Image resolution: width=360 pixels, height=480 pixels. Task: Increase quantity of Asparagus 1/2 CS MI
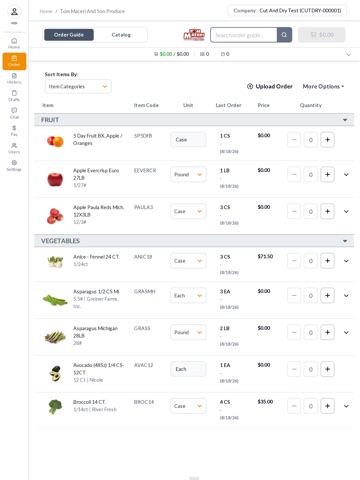coord(327,295)
